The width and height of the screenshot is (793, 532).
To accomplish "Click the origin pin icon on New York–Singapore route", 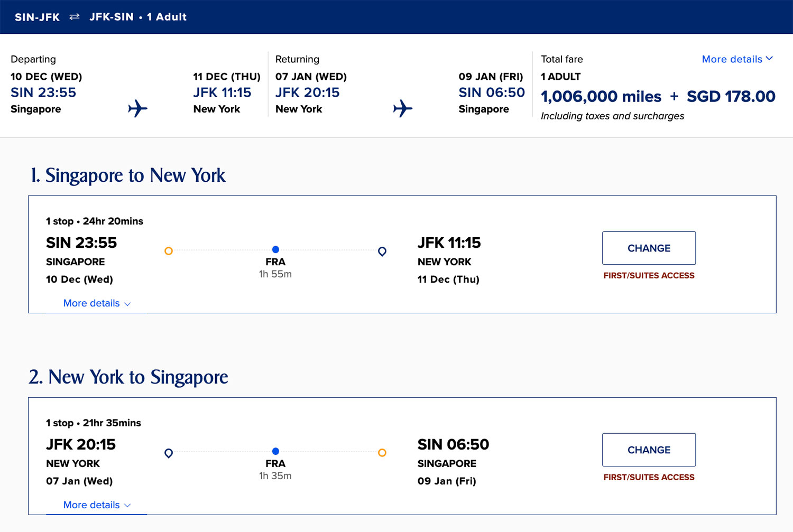I will coord(169,453).
